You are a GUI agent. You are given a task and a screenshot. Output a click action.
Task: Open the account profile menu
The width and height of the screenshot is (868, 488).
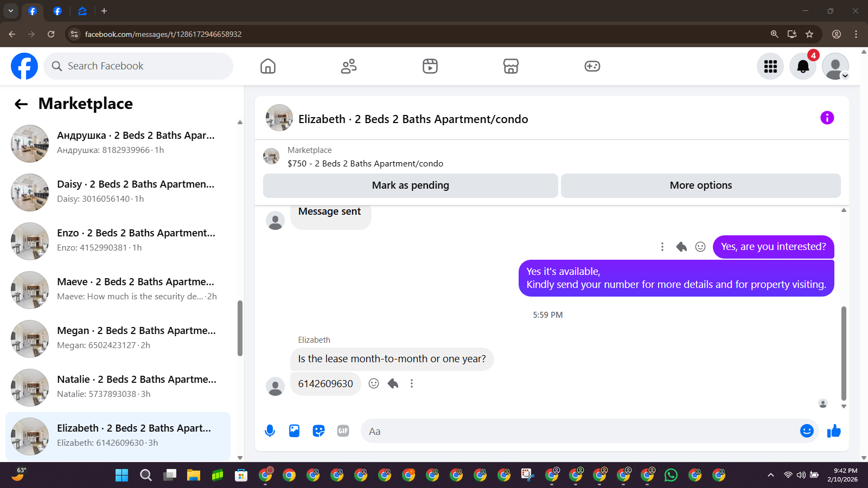pyautogui.click(x=835, y=66)
